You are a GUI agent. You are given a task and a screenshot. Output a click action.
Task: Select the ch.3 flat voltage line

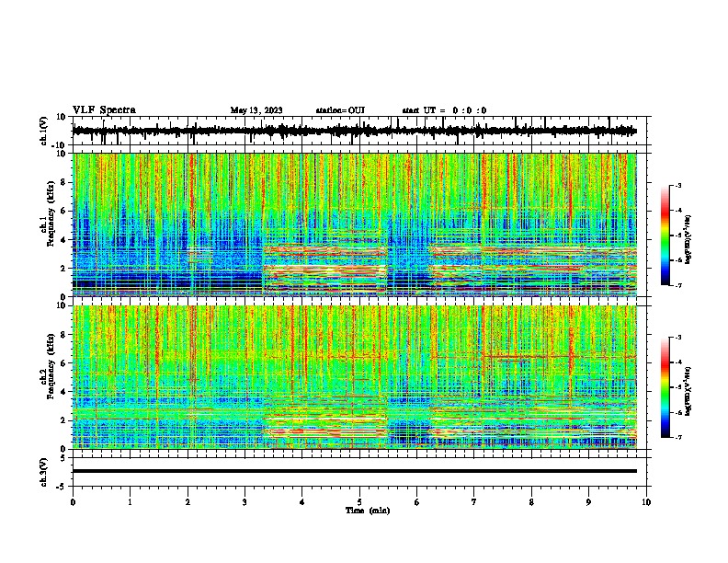355,471
